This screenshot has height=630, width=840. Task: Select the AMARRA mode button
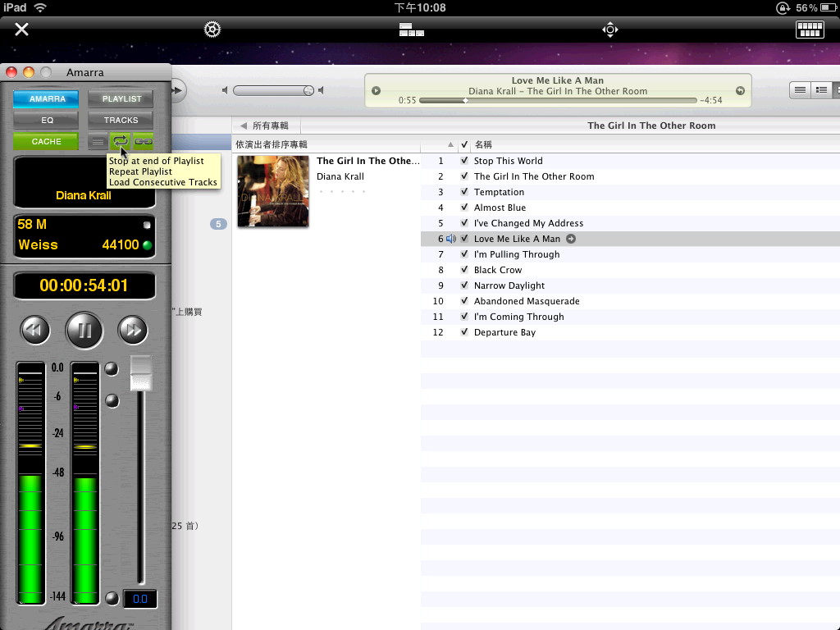(46, 98)
